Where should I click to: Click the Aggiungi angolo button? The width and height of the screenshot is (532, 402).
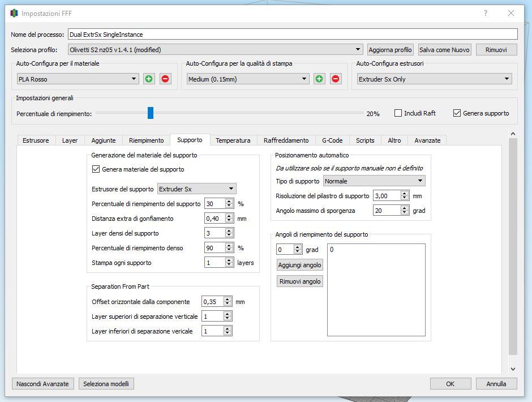299,265
